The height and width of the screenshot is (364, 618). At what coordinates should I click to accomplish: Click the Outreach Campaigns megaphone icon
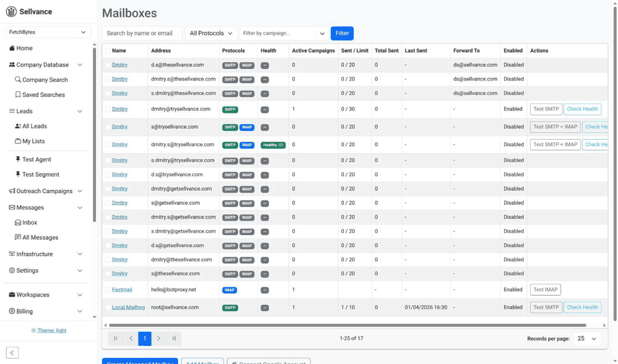tap(12, 191)
